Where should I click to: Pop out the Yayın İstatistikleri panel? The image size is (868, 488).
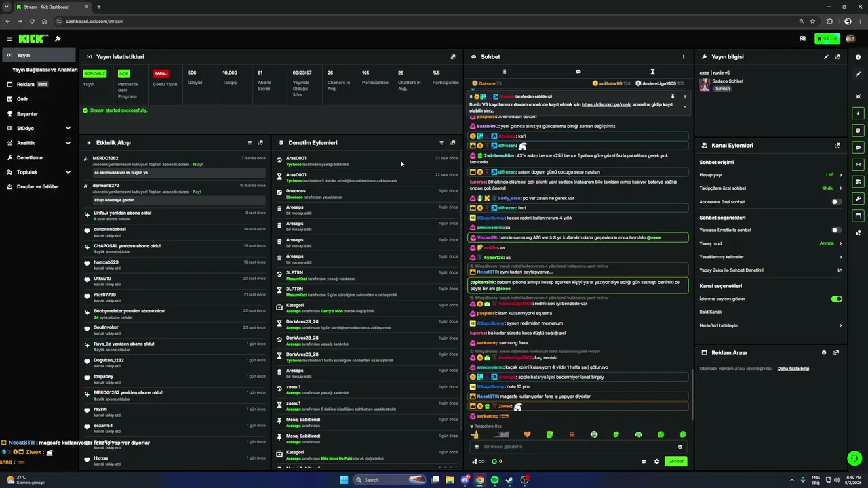click(x=453, y=57)
